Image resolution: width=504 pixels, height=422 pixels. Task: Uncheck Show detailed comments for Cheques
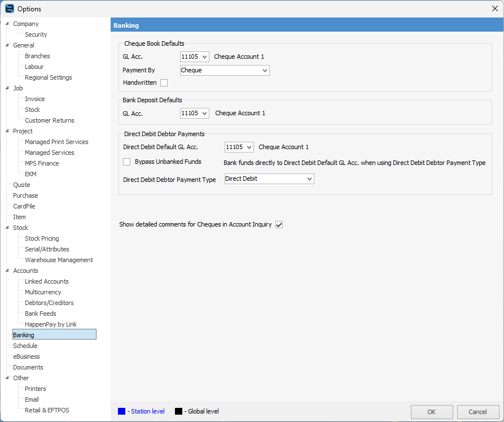coord(279,225)
